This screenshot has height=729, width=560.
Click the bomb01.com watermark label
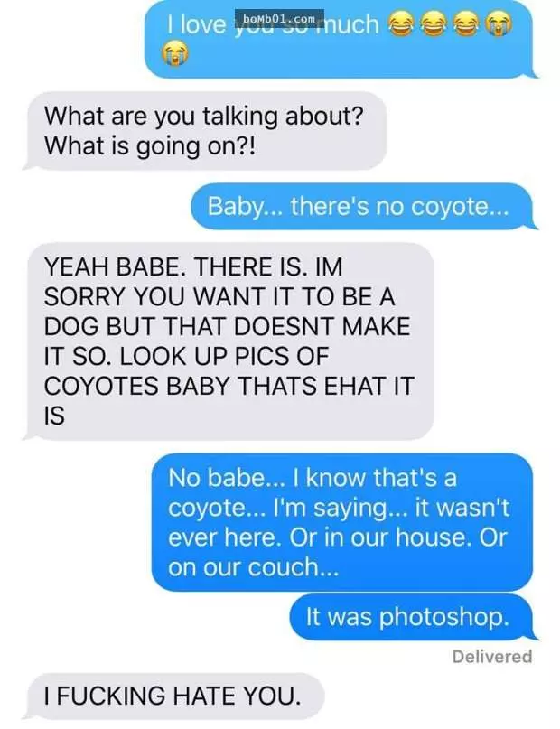277,19
